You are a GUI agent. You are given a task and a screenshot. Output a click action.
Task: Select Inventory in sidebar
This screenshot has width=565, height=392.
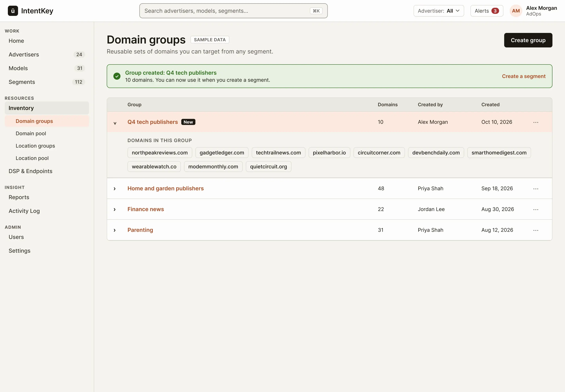pyautogui.click(x=47, y=108)
